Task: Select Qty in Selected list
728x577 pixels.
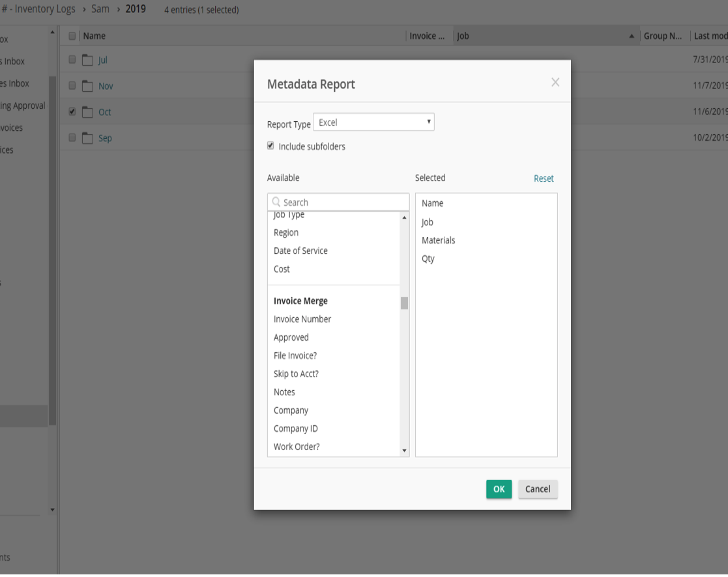Action: click(x=428, y=259)
